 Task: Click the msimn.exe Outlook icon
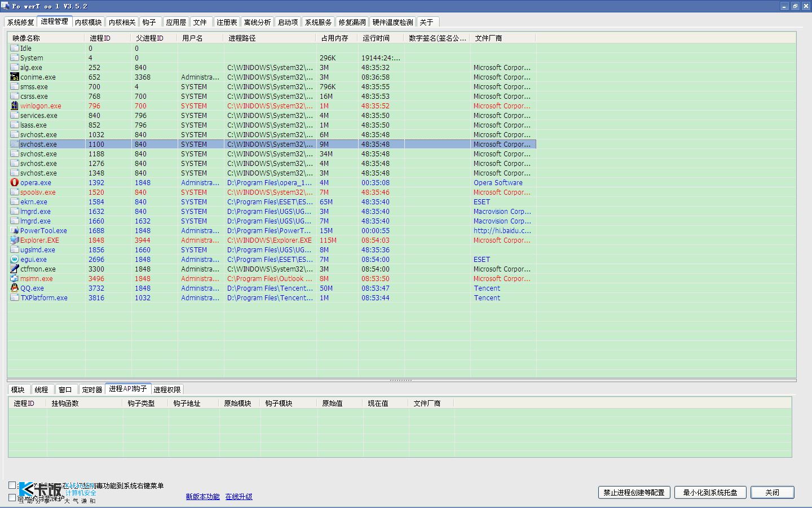tap(15, 278)
